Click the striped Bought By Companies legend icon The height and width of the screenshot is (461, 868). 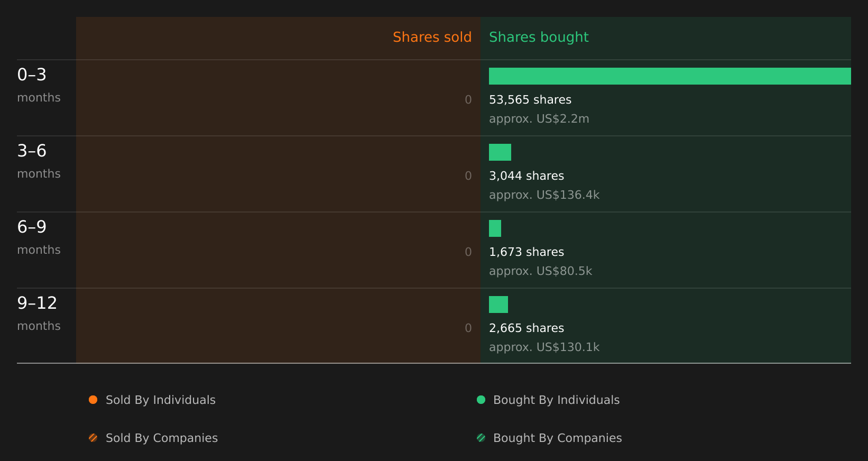[481, 438]
